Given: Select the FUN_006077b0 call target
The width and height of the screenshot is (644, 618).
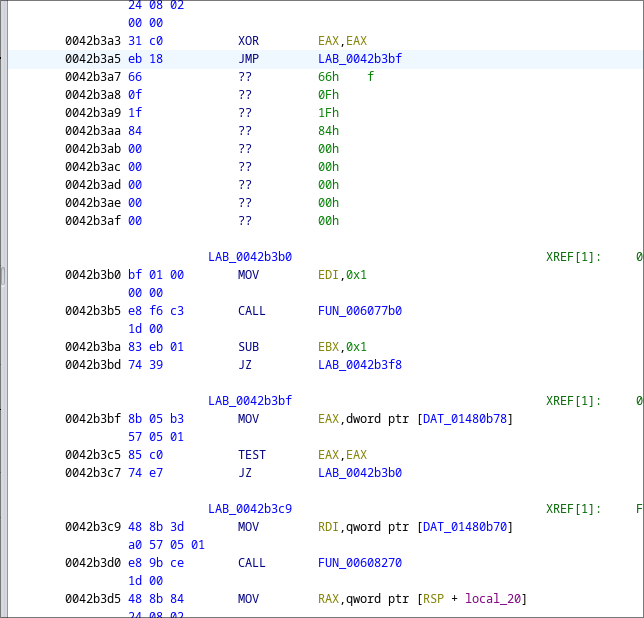Looking at the screenshot, I should point(360,311).
